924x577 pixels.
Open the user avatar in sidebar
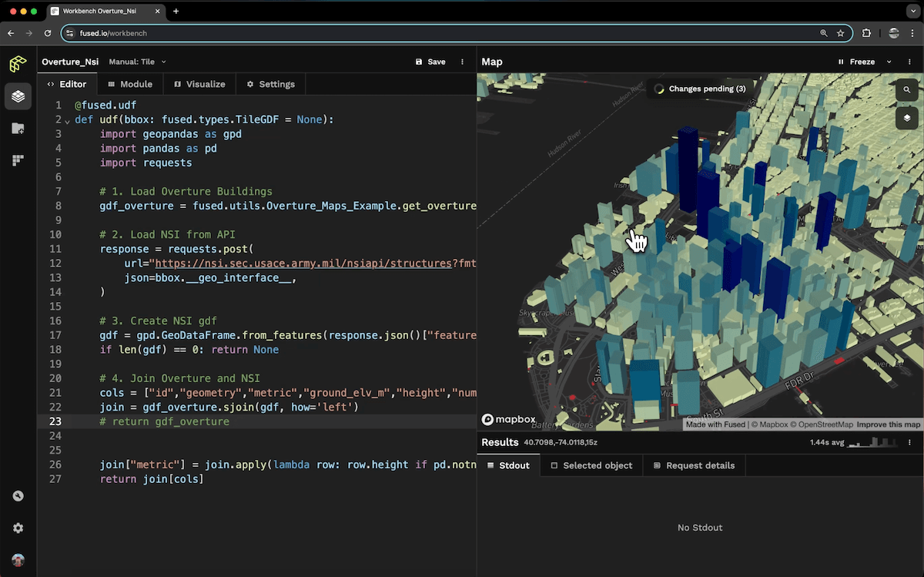[18, 560]
